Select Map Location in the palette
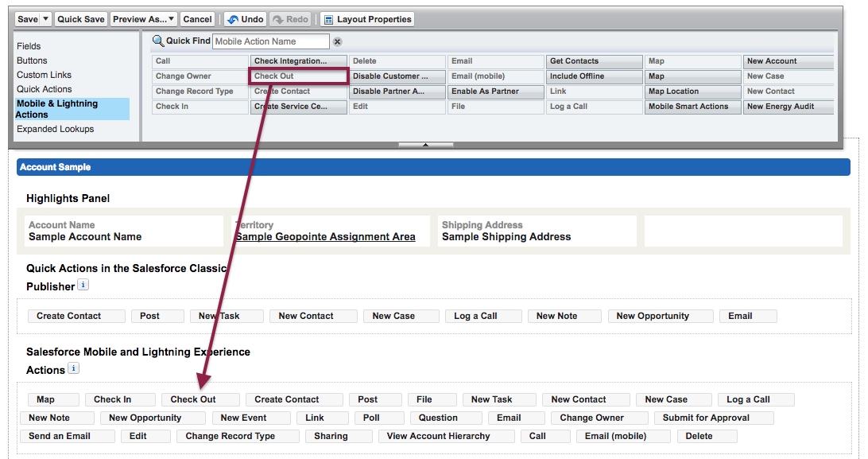 coord(693,91)
